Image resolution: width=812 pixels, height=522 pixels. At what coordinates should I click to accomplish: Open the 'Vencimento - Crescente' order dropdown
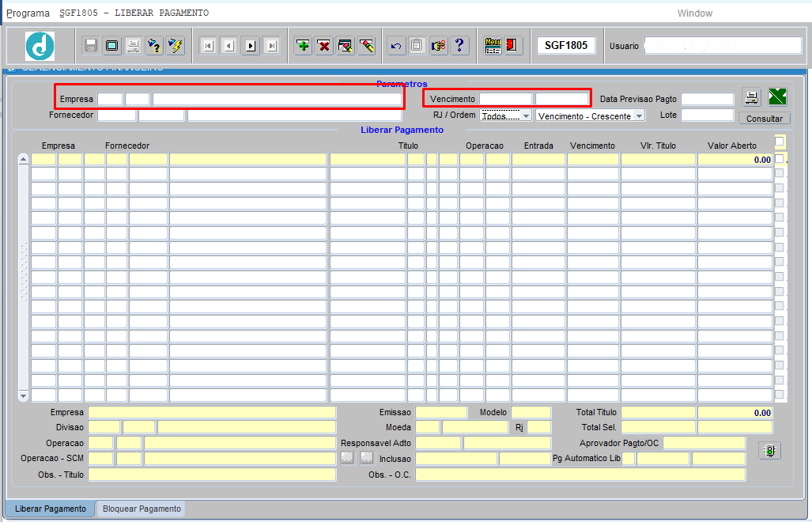(591, 116)
